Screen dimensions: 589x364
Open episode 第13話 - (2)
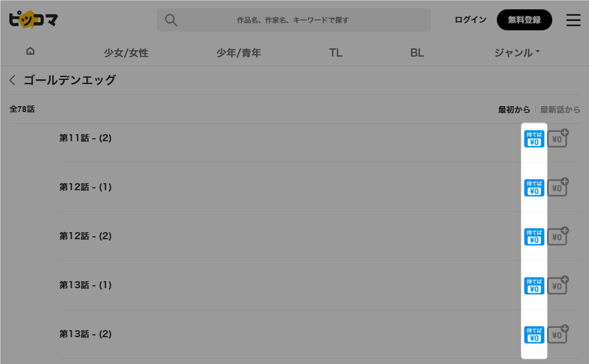pos(85,334)
